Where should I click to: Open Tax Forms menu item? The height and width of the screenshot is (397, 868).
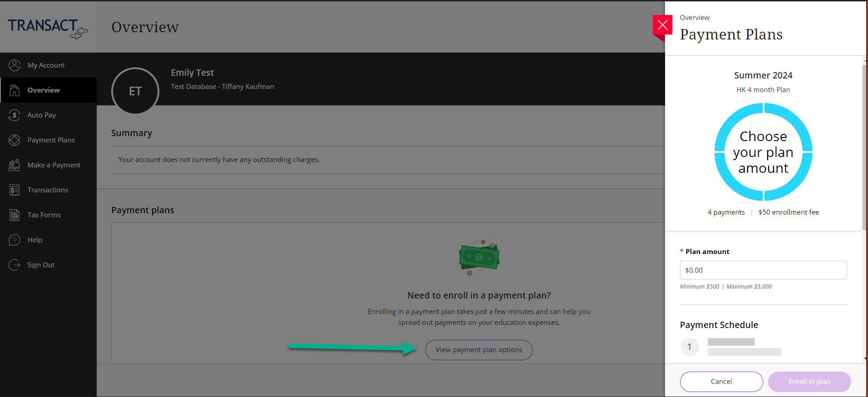pyautogui.click(x=49, y=215)
